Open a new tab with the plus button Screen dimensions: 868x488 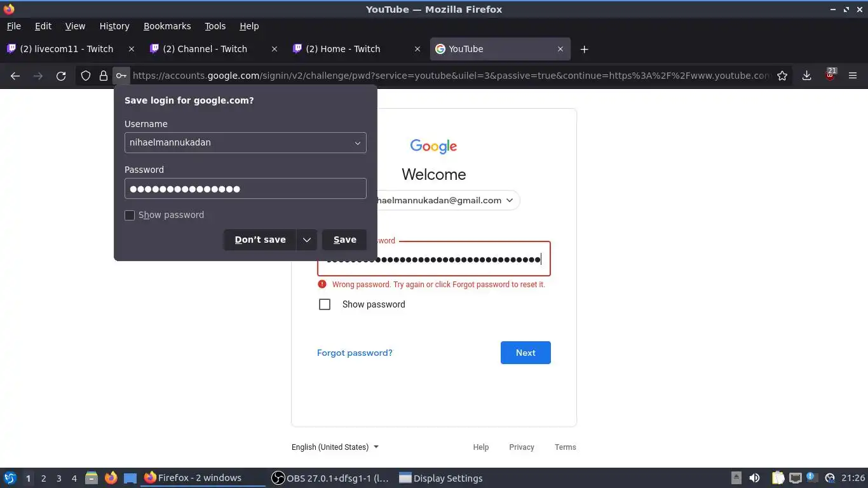pyautogui.click(x=585, y=49)
